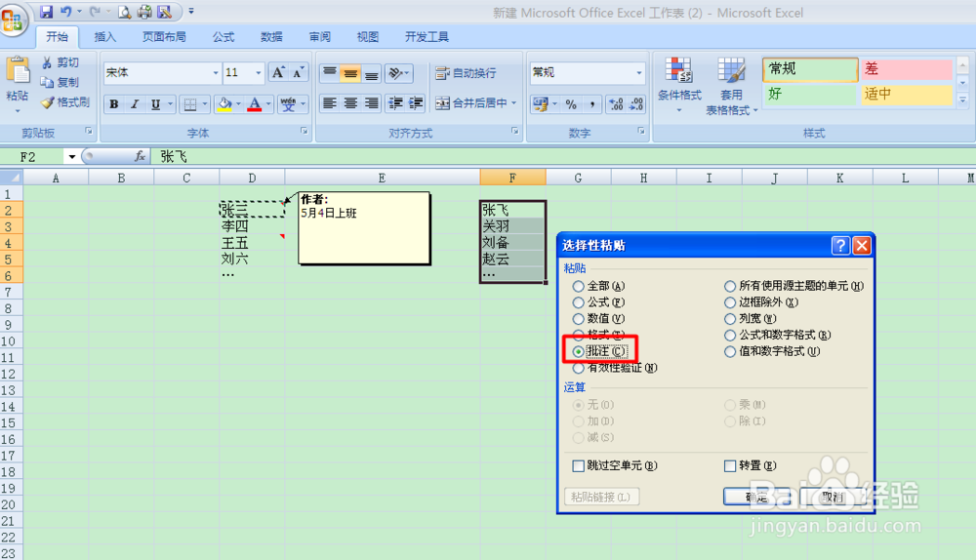Apply underline formatting
976x560 pixels.
click(155, 104)
